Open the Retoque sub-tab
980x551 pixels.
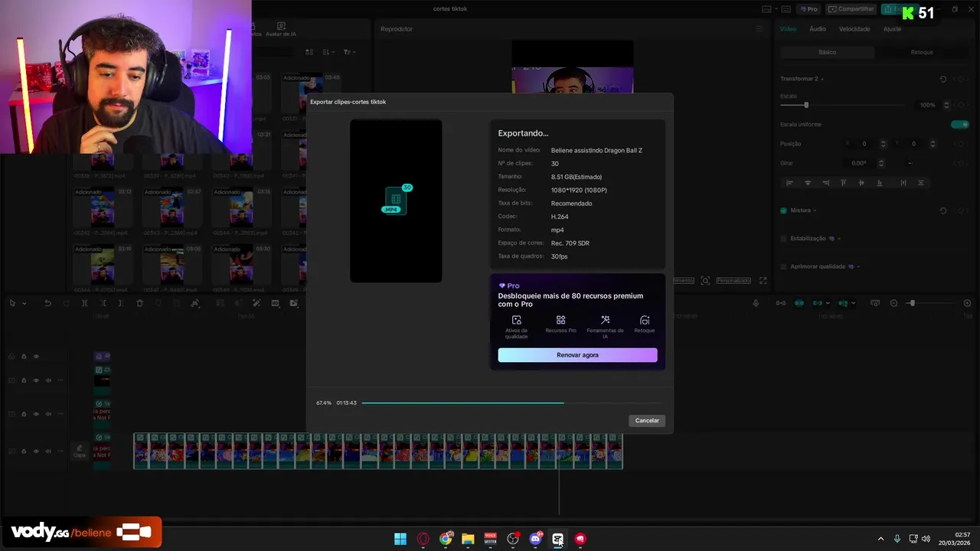click(922, 52)
